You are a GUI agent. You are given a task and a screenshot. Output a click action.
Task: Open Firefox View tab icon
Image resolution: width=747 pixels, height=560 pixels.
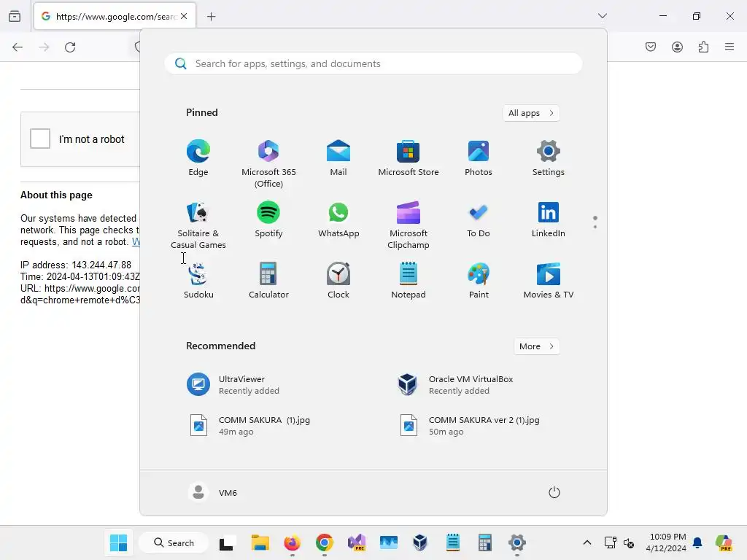coord(15,16)
